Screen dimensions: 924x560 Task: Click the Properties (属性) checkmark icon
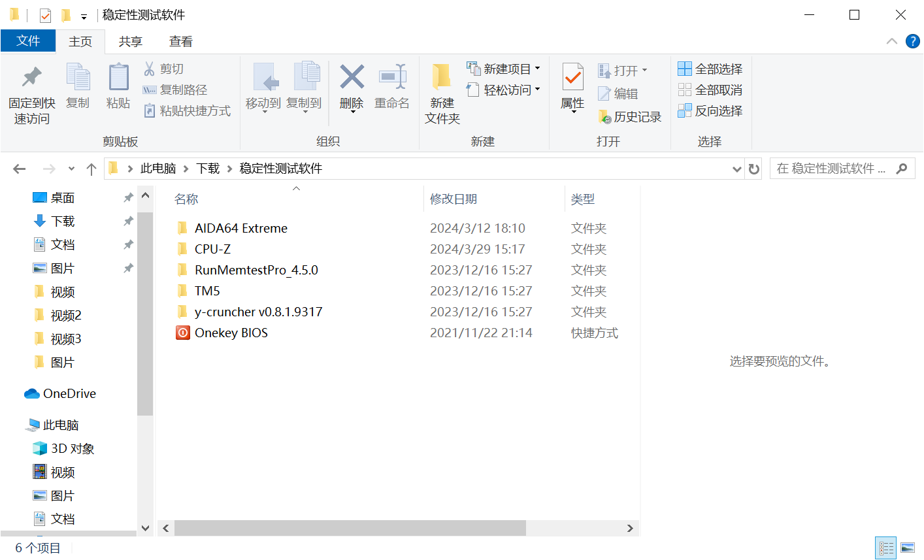(572, 77)
